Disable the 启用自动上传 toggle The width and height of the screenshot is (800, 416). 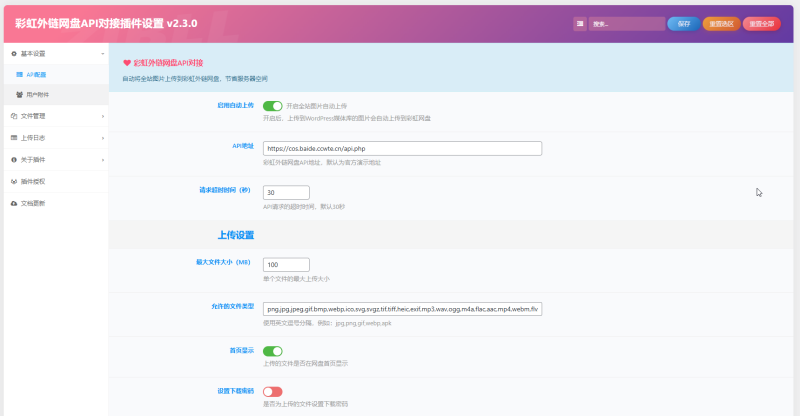(x=272, y=105)
